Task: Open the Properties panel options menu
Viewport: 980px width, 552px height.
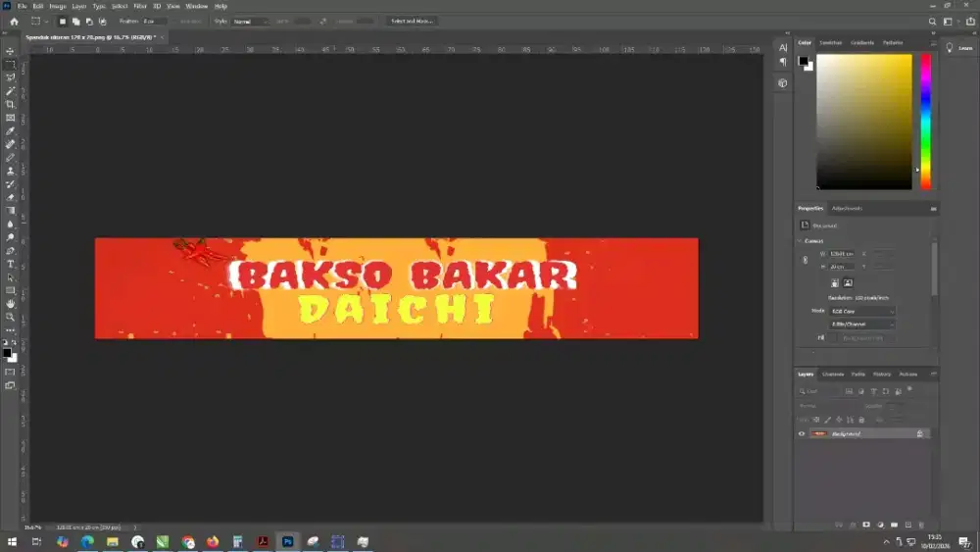Action: [933, 209]
